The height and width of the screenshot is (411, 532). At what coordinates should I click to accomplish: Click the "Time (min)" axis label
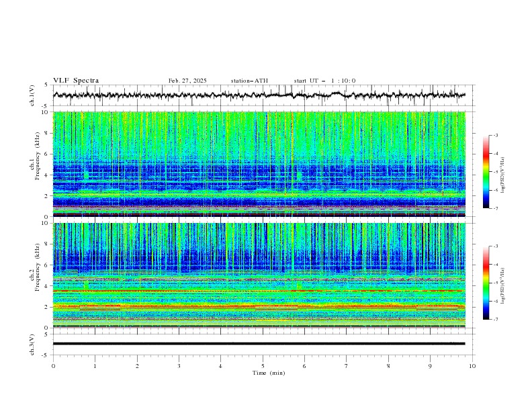269,373
